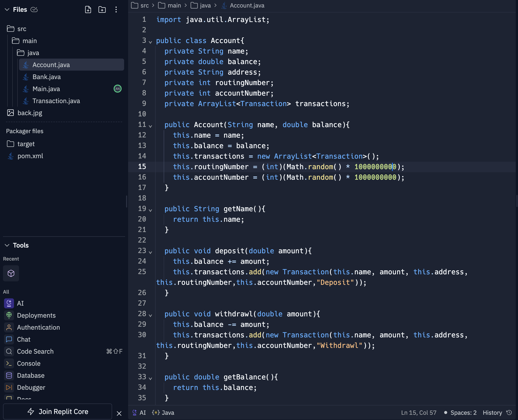This screenshot has height=420, width=518.
Task: Open the AI tool
Action: pos(20,303)
